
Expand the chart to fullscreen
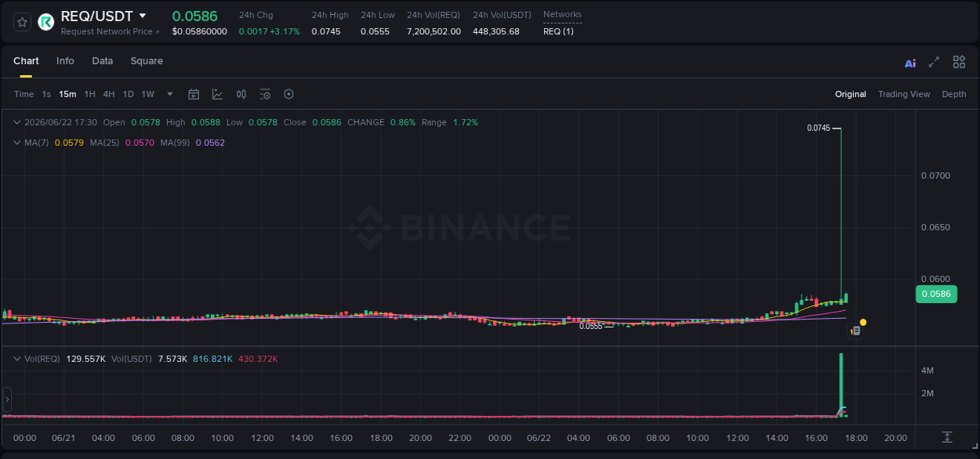coord(934,62)
